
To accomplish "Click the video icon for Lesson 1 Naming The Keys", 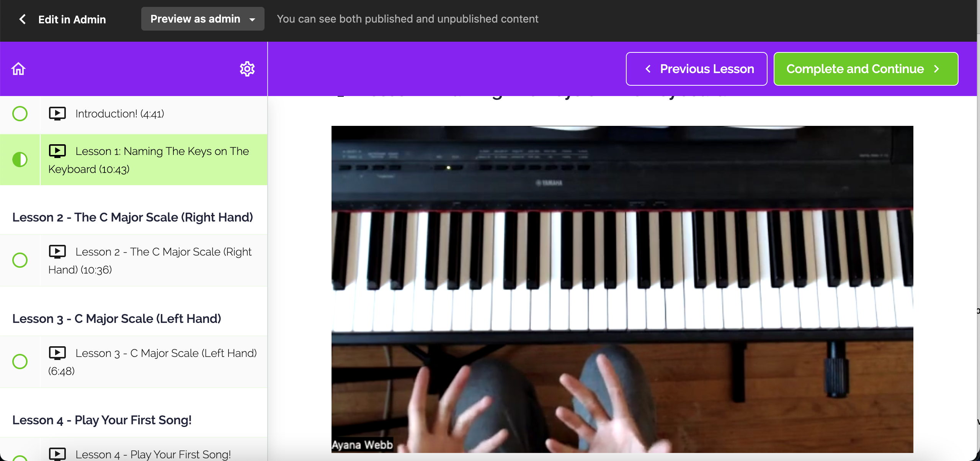I will pyautogui.click(x=57, y=151).
